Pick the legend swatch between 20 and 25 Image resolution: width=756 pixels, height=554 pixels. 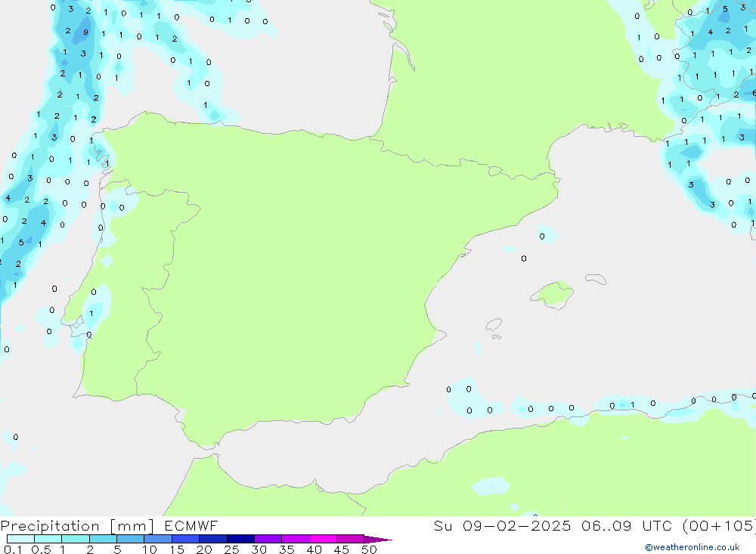[213, 539]
